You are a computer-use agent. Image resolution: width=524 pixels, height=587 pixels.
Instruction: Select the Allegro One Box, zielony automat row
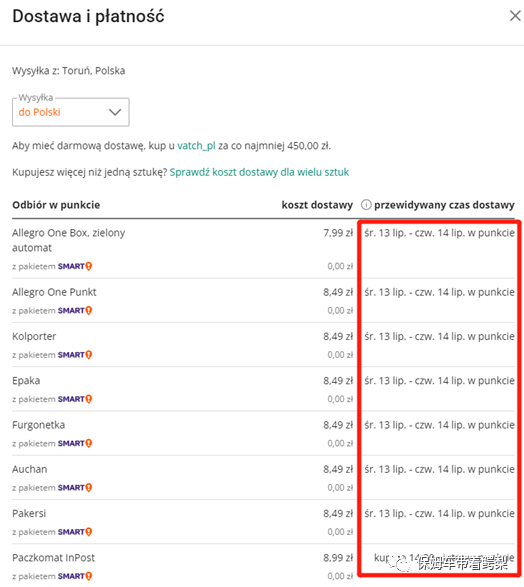(263, 249)
